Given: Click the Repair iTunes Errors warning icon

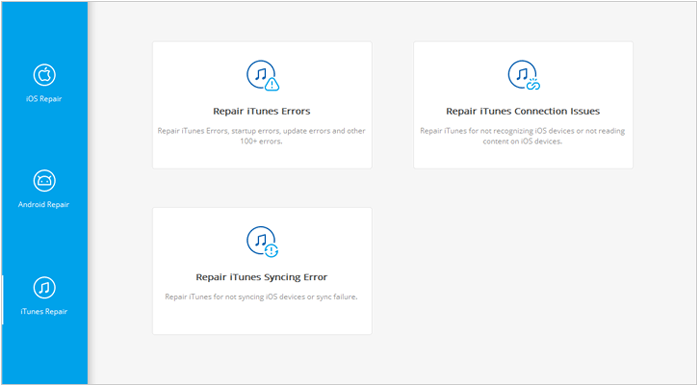Looking at the screenshot, I should point(262,75).
